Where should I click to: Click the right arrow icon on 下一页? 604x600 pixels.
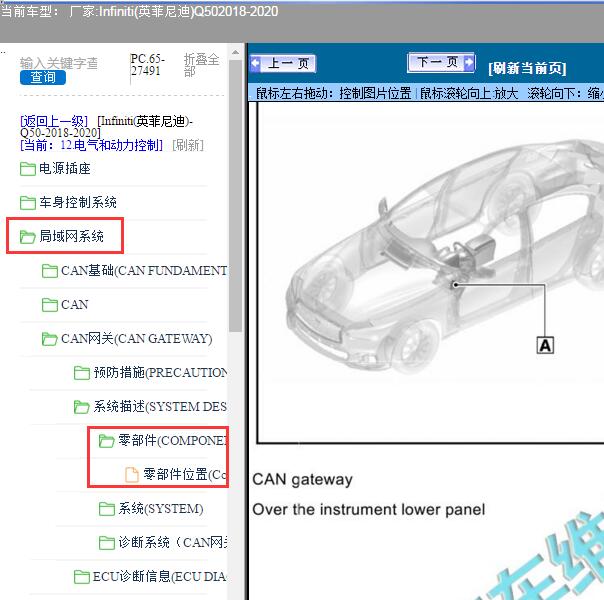click(x=469, y=62)
